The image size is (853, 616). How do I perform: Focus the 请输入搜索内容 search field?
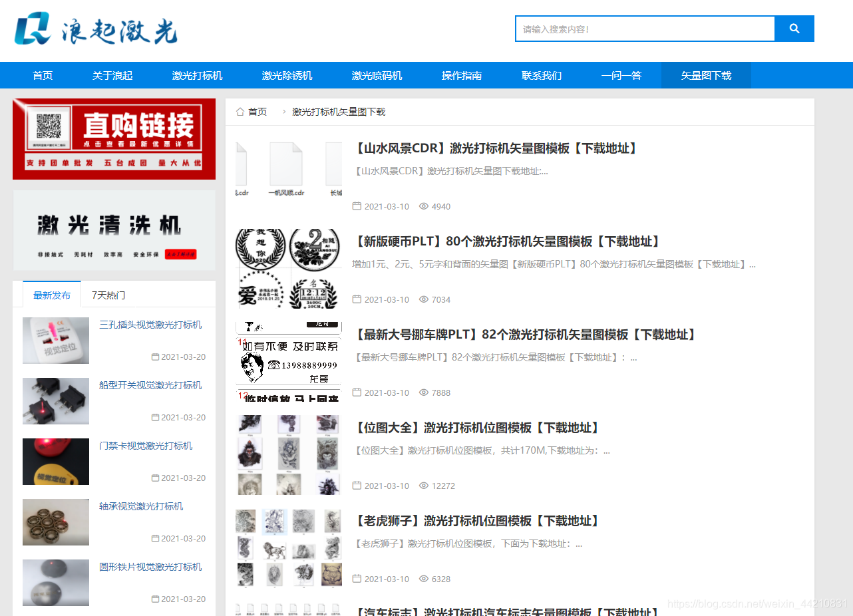click(645, 29)
